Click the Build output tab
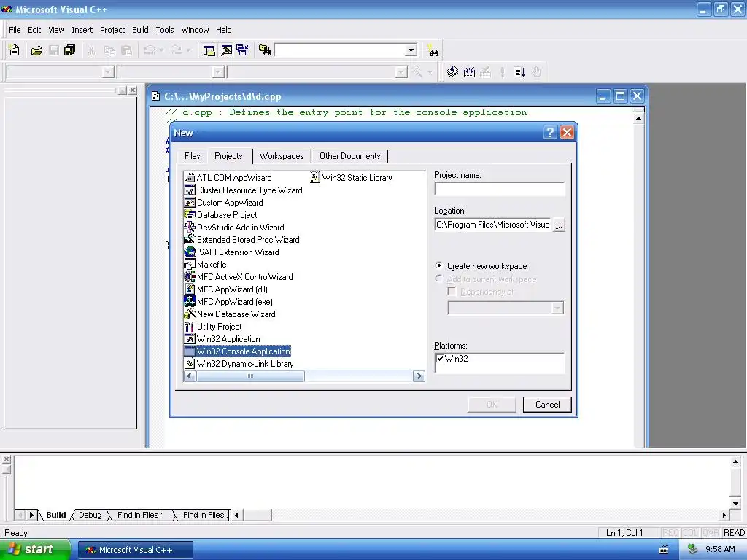Screen dimensions: 747x560 [x=55, y=515]
